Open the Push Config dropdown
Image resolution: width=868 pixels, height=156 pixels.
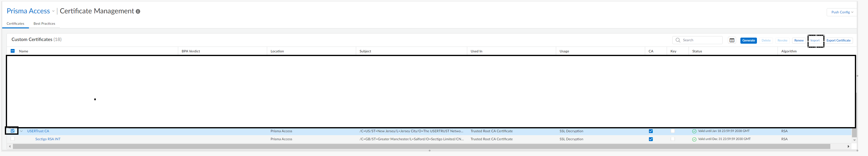842,12
